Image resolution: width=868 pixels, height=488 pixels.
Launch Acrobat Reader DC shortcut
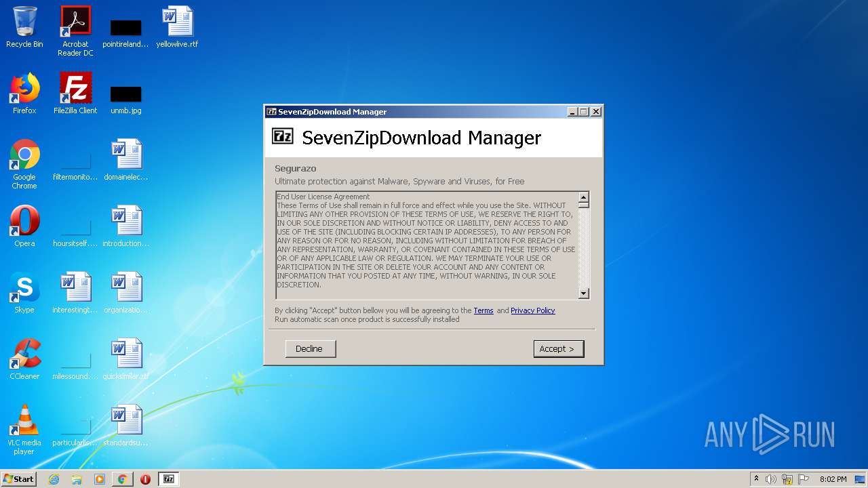click(75, 31)
